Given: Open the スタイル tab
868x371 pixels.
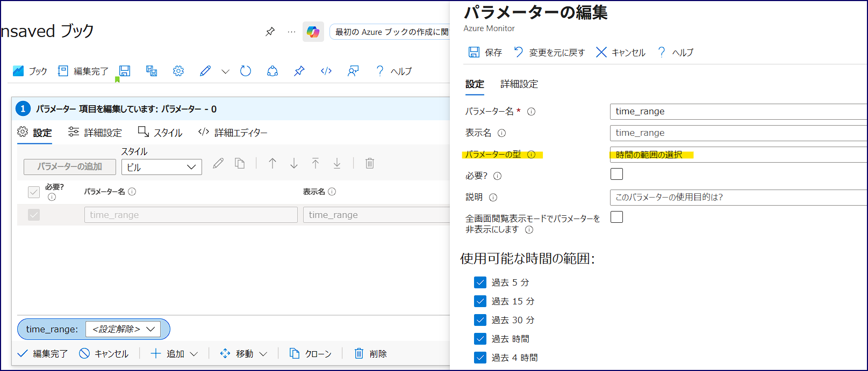Looking at the screenshot, I should (x=160, y=133).
